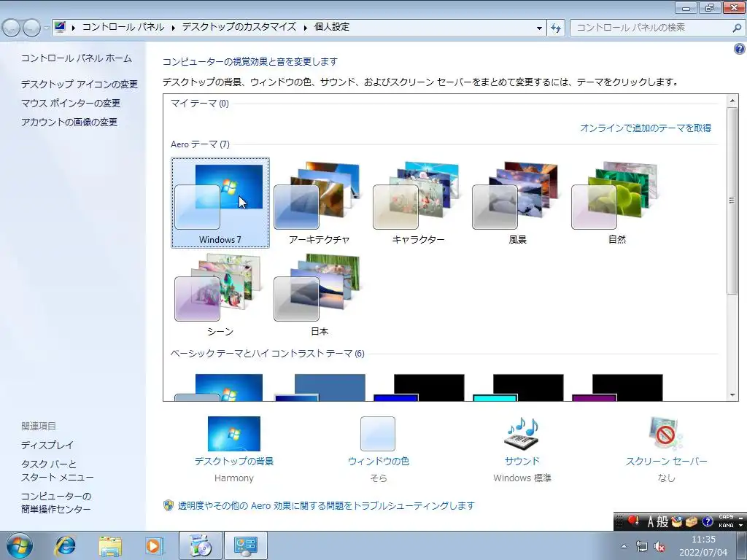Click the search magnifier icon

pyautogui.click(x=737, y=28)
